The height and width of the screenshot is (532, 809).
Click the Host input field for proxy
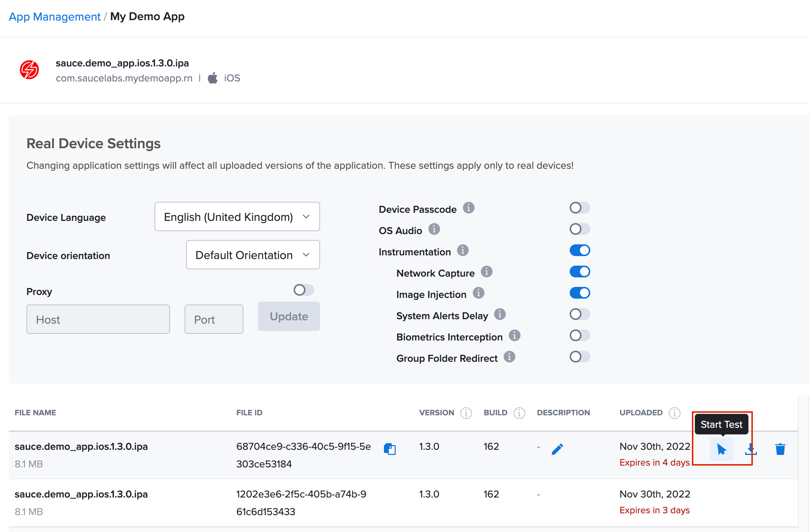click(x=99, y=320)
